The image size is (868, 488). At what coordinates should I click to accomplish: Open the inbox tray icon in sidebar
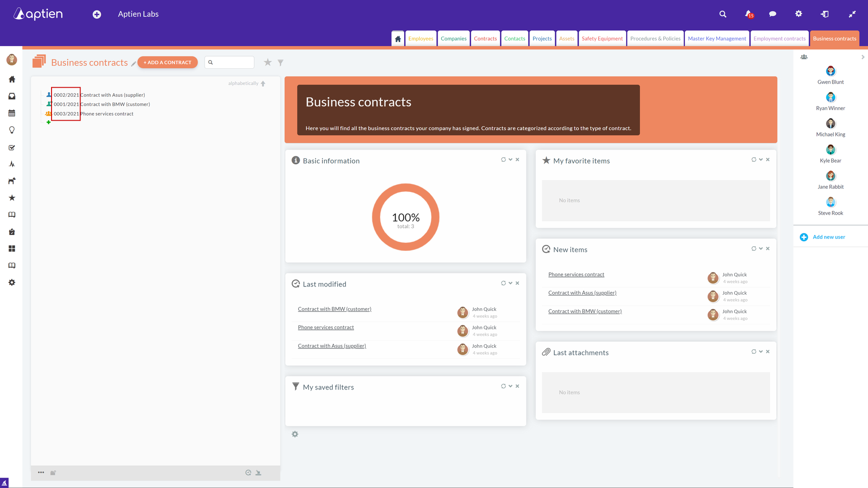(12, 96)
